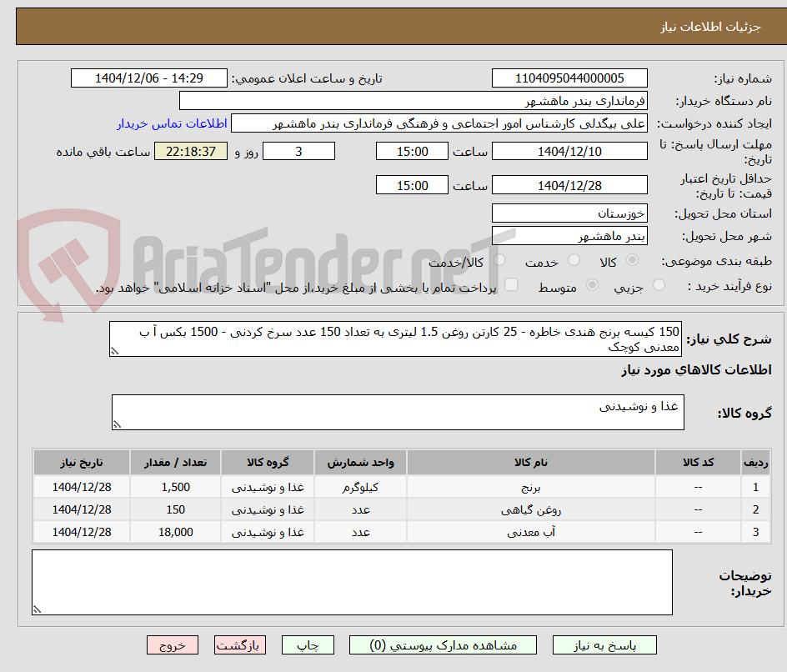The image size is (787, 672).
Task: Select the کالا radio button
Action: click(x=633, y=260)
